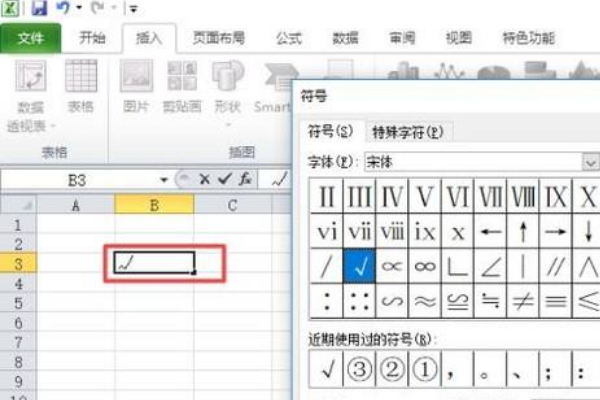Open the Undo history dropdown arrow
600x400 pixels.
pyautogui.click(x=79, y=7)
